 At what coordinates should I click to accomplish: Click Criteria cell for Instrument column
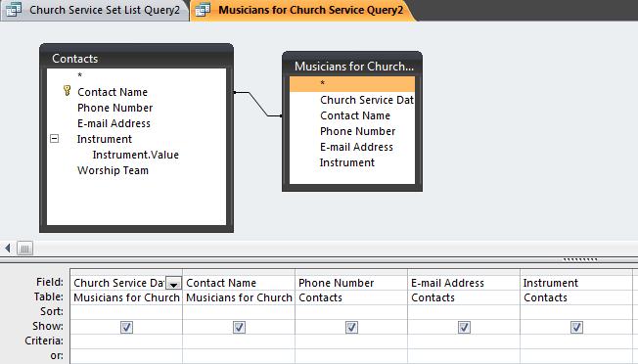(x=576, y=341)
